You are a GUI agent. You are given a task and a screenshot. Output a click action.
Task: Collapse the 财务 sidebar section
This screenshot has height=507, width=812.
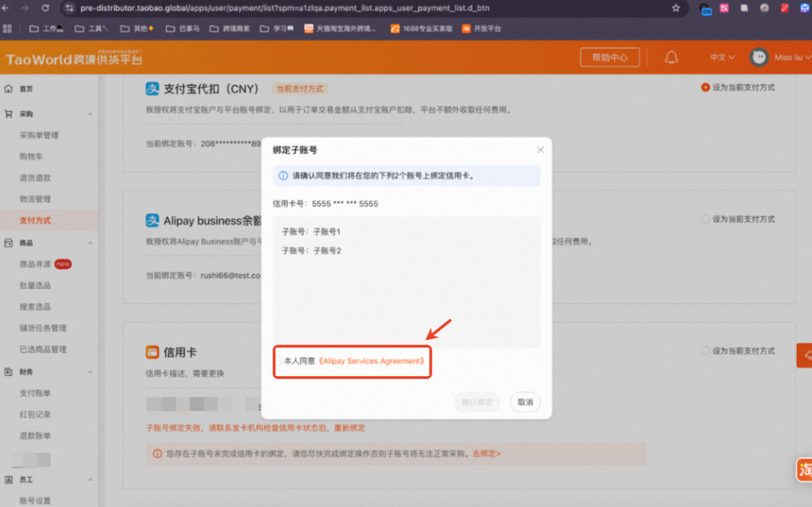pyautogui.click(x=90, y=372)
